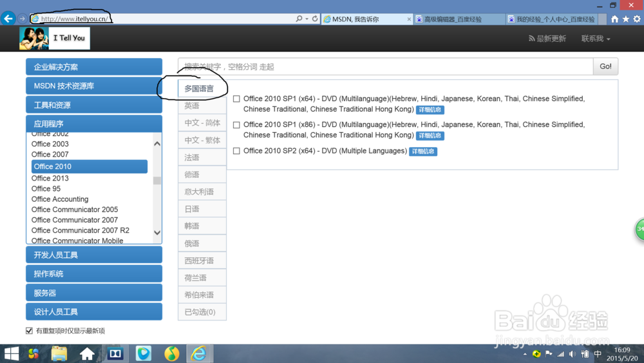The width and height of the screenshot is (644, 363).
Task: Expand the 开发人员工具 section
Action: coord(94,255)
